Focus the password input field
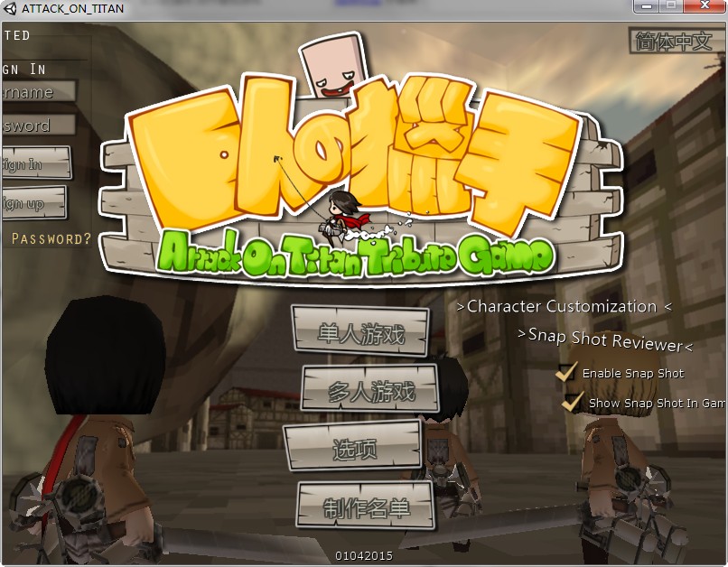The width and height of the screenshot is (728, 567). (38, 125)
